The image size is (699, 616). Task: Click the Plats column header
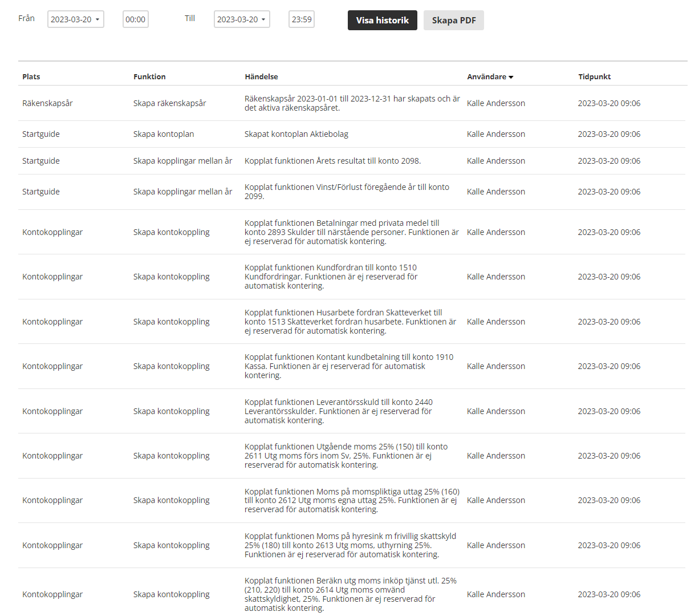[31, 76]
